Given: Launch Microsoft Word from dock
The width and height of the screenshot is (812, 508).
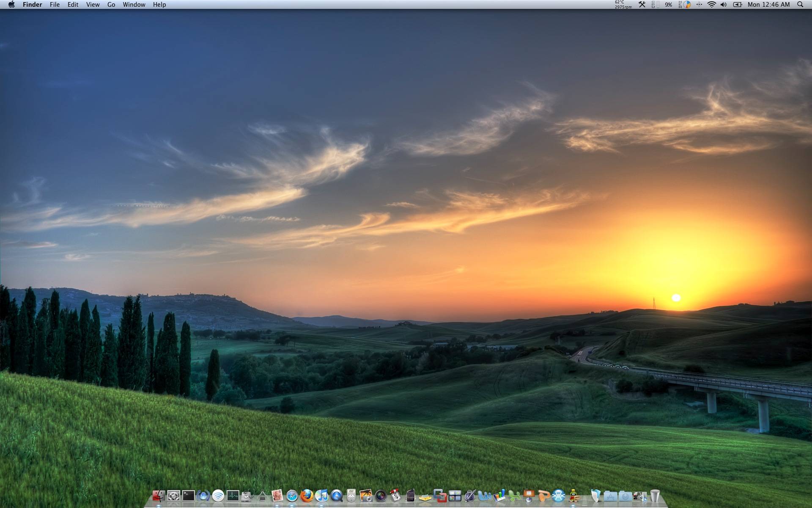Looking at the screenshot, I should (485, 496).
